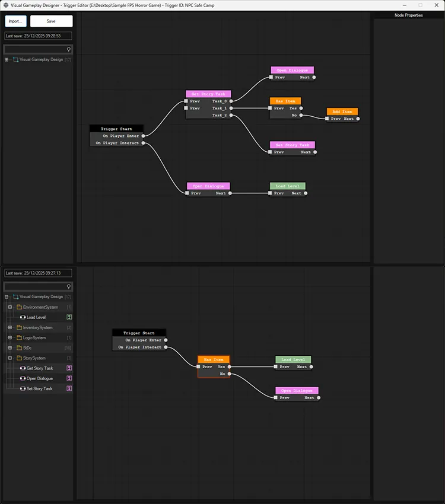
Task: Collapse the EnvironmentSystem folder
Action: coord(10,307)
